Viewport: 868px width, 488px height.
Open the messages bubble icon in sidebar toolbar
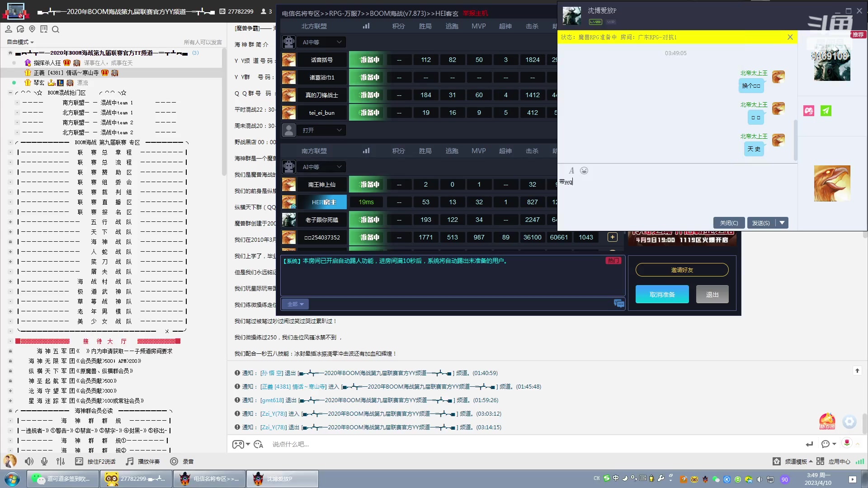tap(20, 29)
